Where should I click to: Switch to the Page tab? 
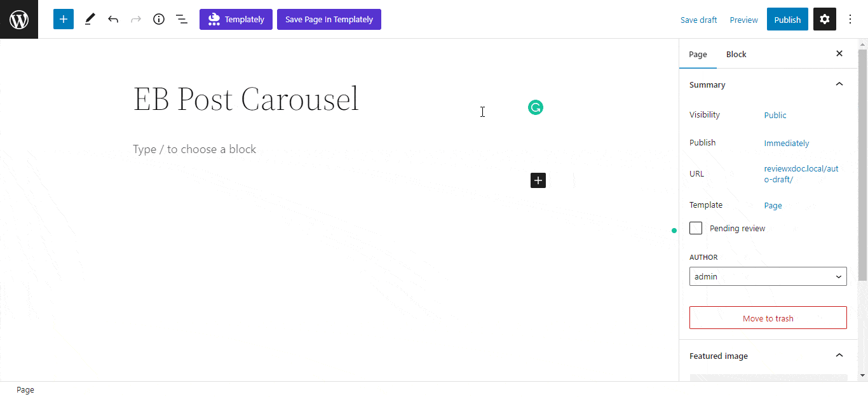pyautogui.click(x=698, y=54)
